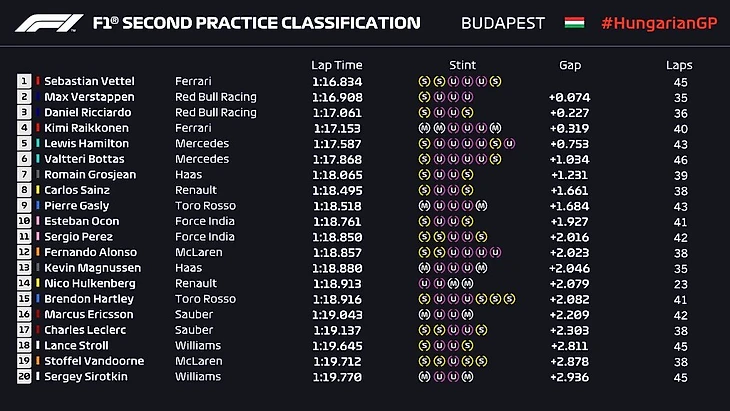Click the Gap column header
The width and height of the screenshot is (730, 411).
click(x=570, y=65)
